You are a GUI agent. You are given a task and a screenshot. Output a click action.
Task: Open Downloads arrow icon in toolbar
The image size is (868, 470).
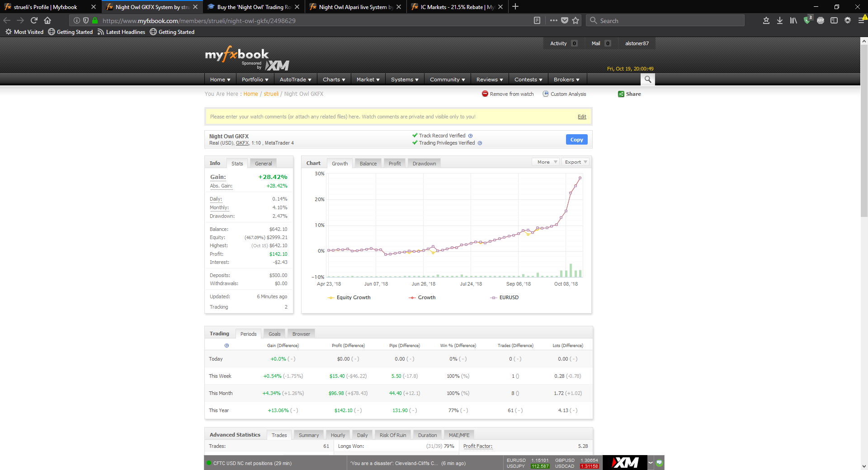click(x=780, y=20)
